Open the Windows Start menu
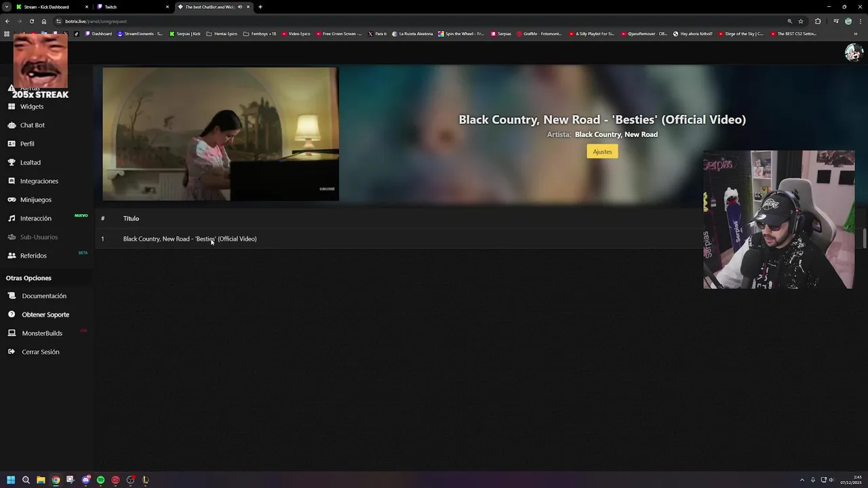The width and height of the screenshot is (868, 488). pyautogui.click(x=11, y=480)
